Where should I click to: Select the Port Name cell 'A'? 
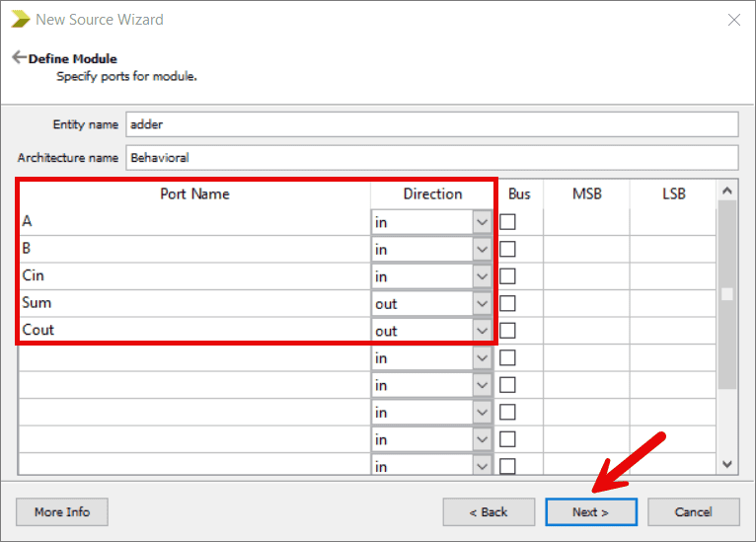pos(194,222)
